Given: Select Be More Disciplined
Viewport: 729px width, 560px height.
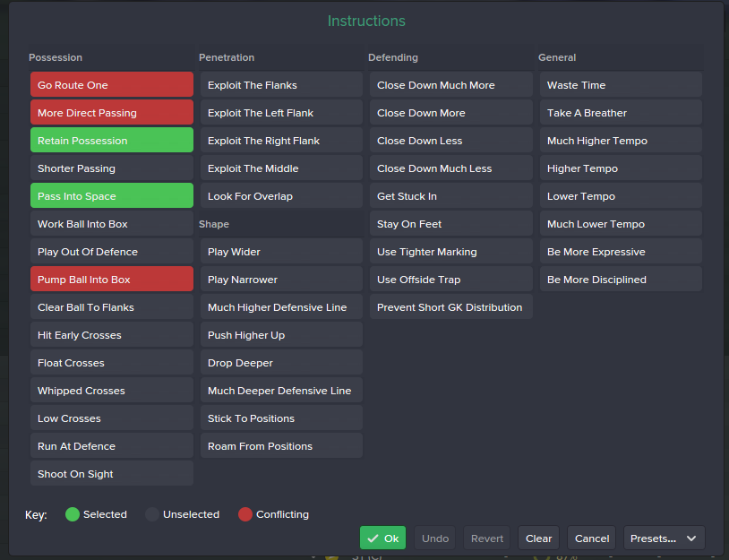Looking at the screenshot, I should click(x=621, y=279).
